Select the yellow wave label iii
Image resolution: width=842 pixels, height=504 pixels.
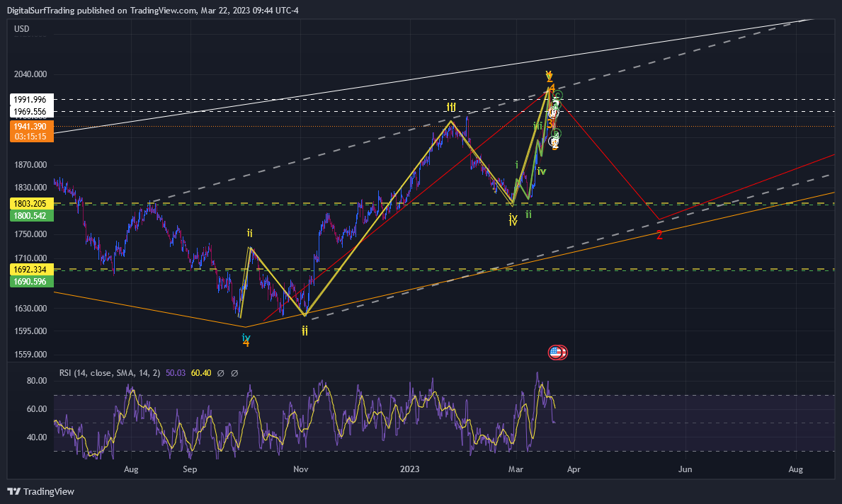click(x=451, y=108)
